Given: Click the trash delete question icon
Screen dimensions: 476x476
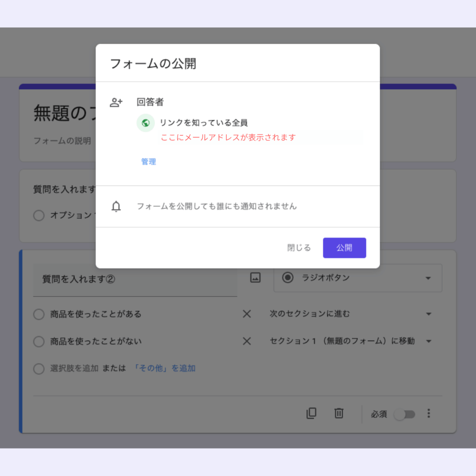Looking at the screenshot, I should pos(339,413).
